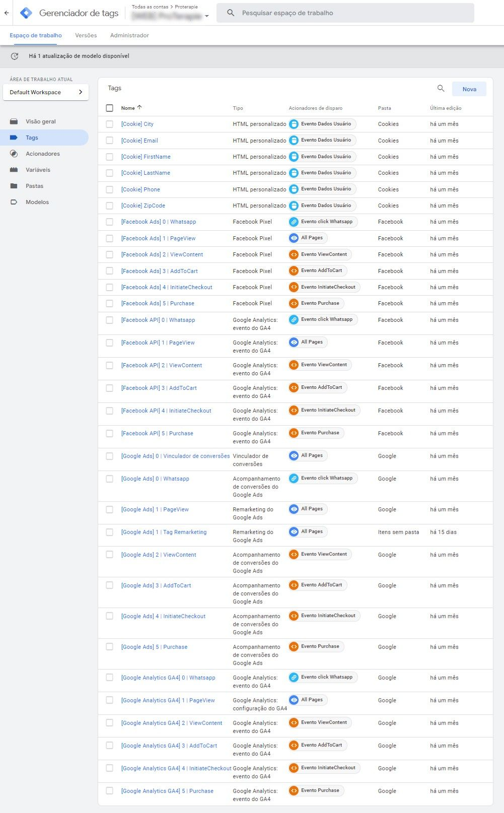Click the template update refresh icon
The width and height of the screenshot is (504, 813).
[15, 56]
